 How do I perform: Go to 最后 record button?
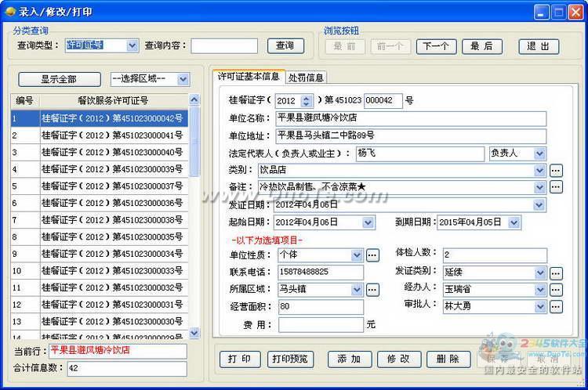[482, 46]
